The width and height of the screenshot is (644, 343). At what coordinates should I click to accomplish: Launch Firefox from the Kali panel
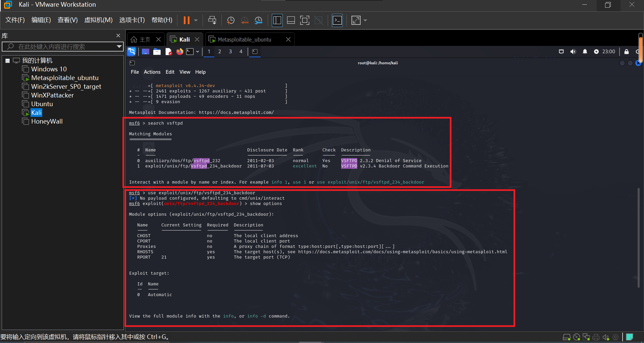point(180,52)
